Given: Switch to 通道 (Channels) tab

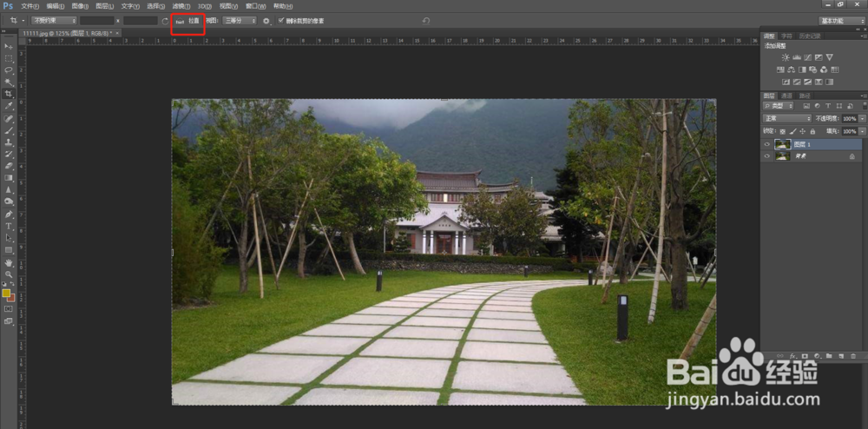Looking at the screenshot, I should pos(786,96).
